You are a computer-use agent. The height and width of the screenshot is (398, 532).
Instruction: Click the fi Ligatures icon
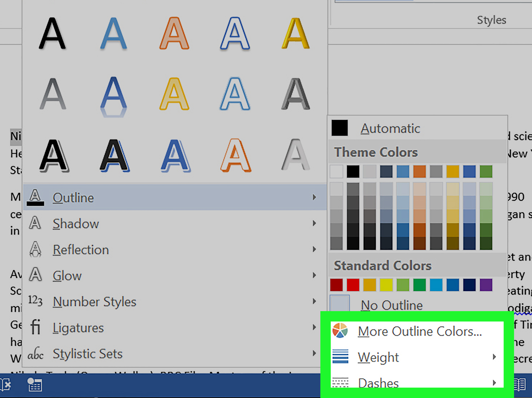[35, 327]
